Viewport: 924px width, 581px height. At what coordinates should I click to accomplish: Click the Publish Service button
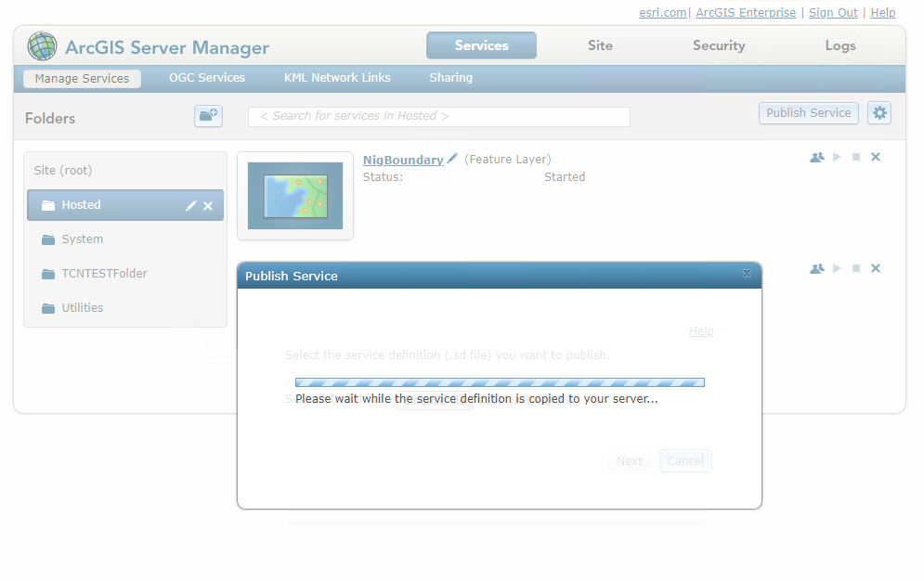point(809,113)
